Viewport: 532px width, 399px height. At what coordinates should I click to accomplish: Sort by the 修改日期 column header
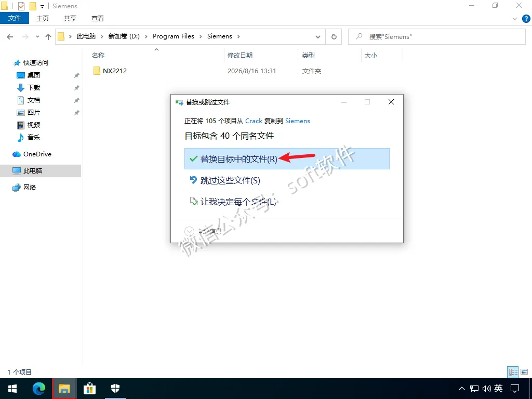pos(240,55)
